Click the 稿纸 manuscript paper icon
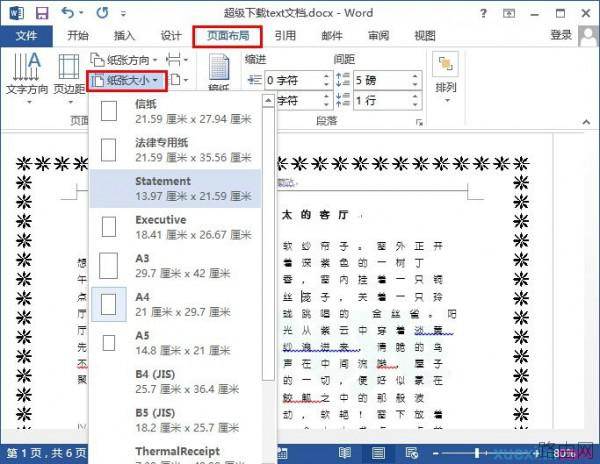 click(219, 72)
